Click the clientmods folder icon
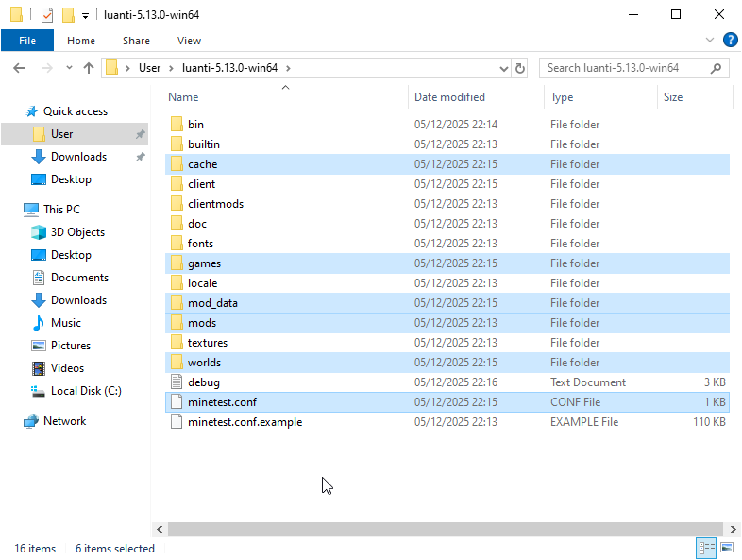Image resolution: width=742 pixels, height=560 pixels. tap(177, 204)
